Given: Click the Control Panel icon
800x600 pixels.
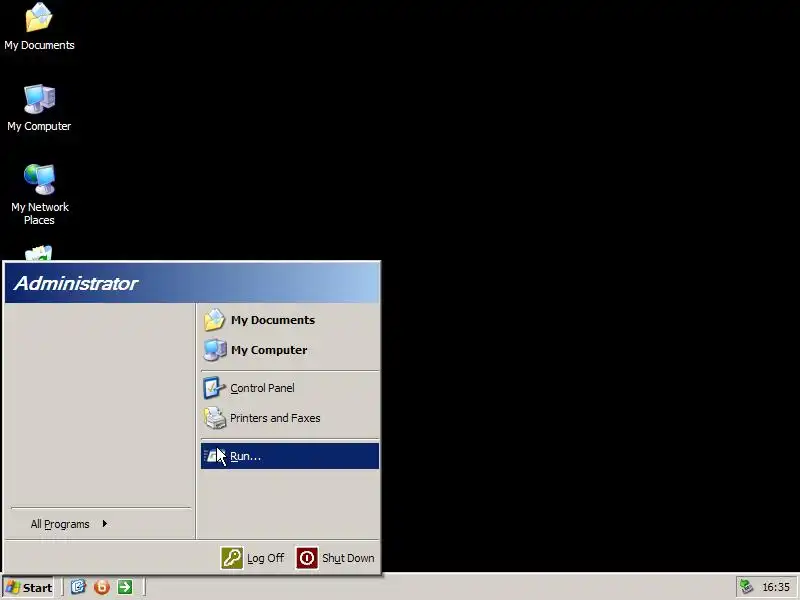Looking at the screenshot, I should 214,388.
